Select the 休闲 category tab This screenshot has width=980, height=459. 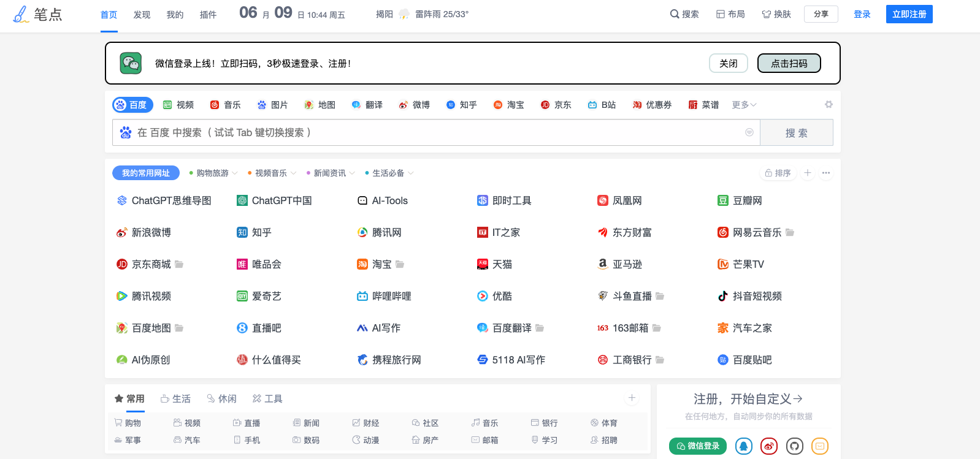[x=221, y=398]
